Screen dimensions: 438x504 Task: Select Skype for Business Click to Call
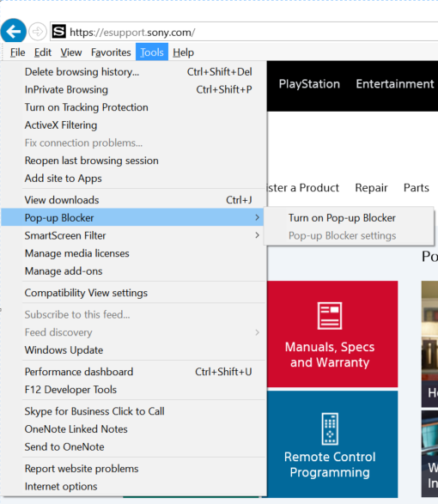pyautogui.click(x=133, y=411)
